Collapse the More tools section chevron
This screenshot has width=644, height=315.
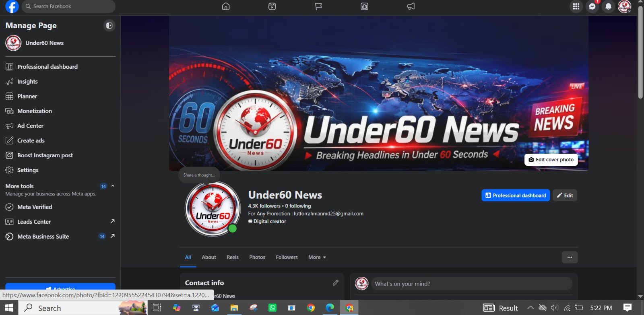pos(113,186)
